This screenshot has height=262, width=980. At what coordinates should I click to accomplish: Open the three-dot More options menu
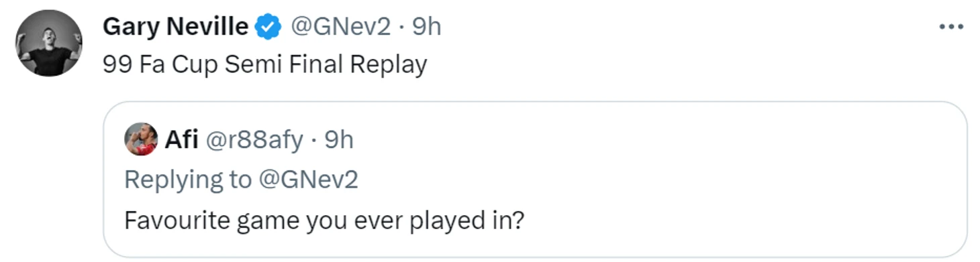[950, 27]
